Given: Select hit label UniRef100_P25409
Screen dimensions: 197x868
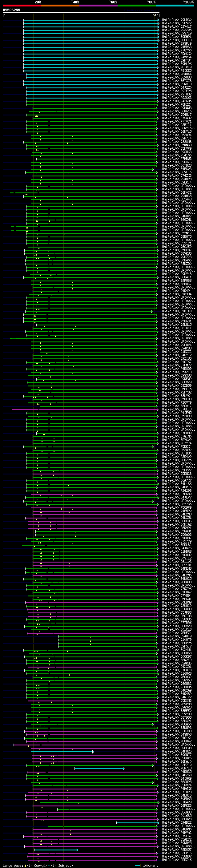Looking at the screenshot, I should coord(177,457).
